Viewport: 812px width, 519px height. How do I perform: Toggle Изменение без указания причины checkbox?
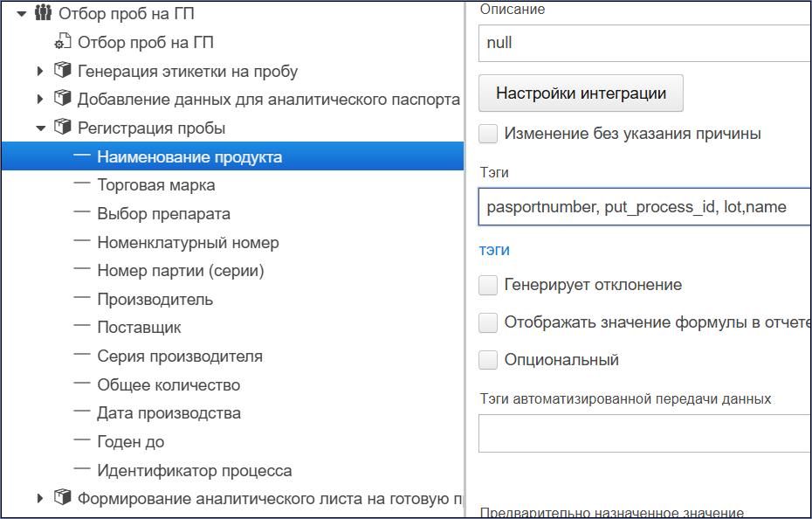pos(488,134)
